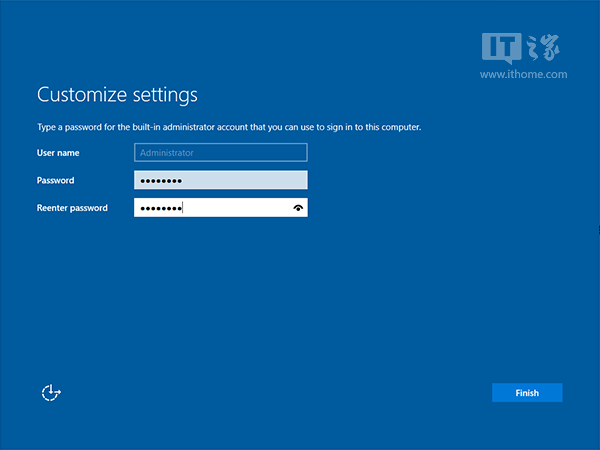The image size is (600, 450).
Task: Click inside the Reenter password field
Action: coord(221,207)
